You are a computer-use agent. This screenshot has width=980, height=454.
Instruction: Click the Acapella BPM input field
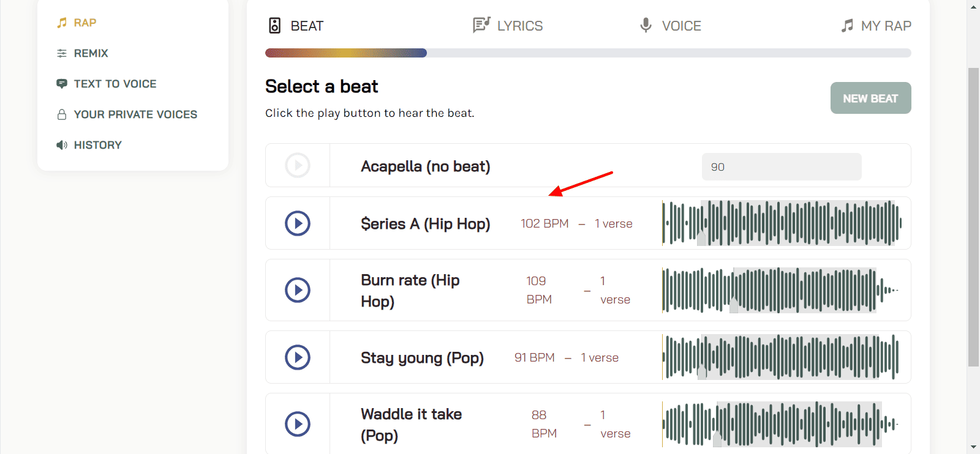click(x=781, y=167)
